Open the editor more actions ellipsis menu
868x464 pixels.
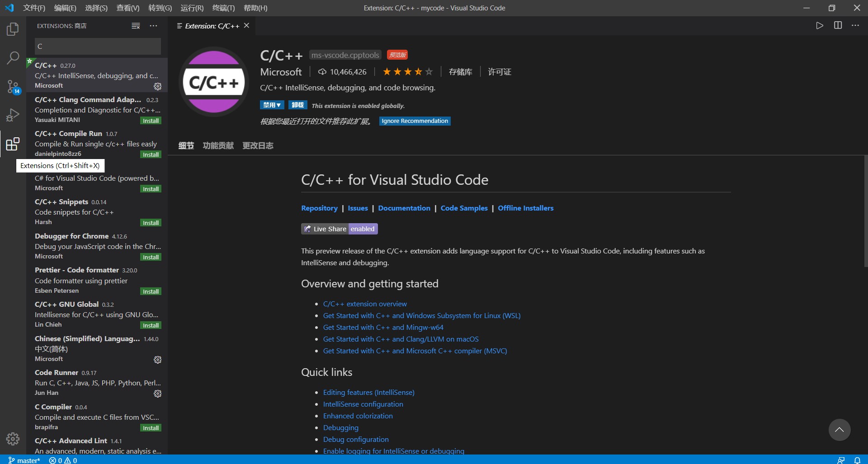(x=855, y=26)
